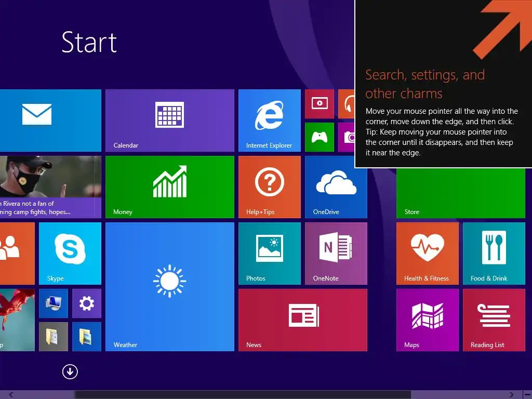This screenshot has width=532, height=399.
Task: Open the red Video tile
Action: [320, 104]
